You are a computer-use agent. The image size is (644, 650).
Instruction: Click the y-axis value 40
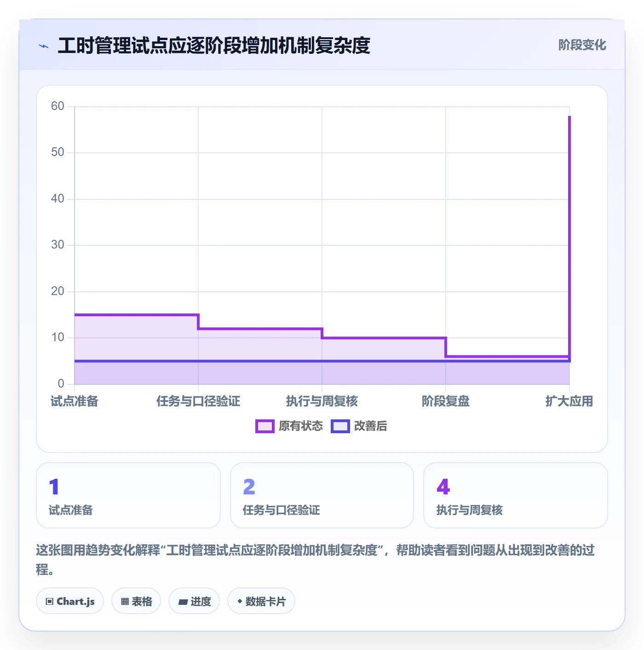pos(57,199)
